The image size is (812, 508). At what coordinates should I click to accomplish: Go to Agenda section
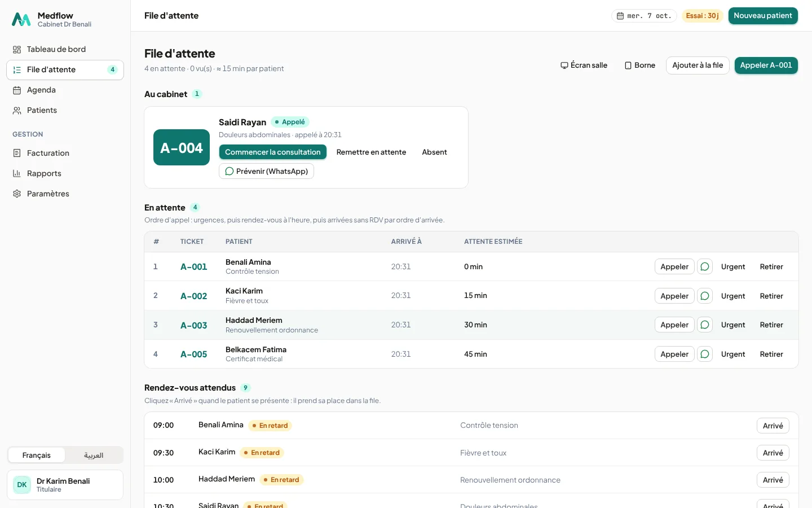pos(65,90)
